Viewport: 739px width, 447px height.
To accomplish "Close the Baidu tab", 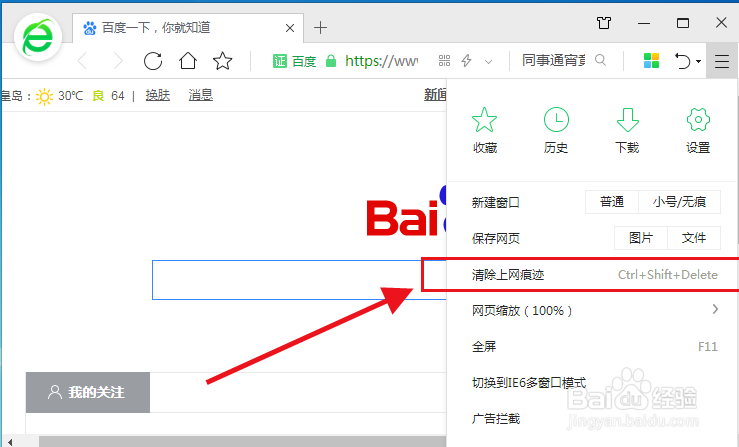I will point(290,28).
